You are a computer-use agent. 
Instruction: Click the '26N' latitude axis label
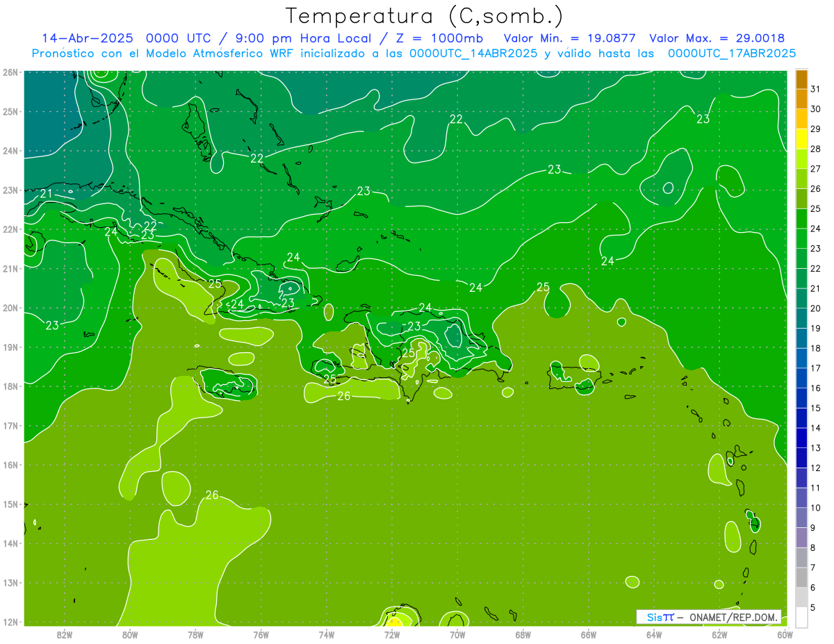click(10, 72)
